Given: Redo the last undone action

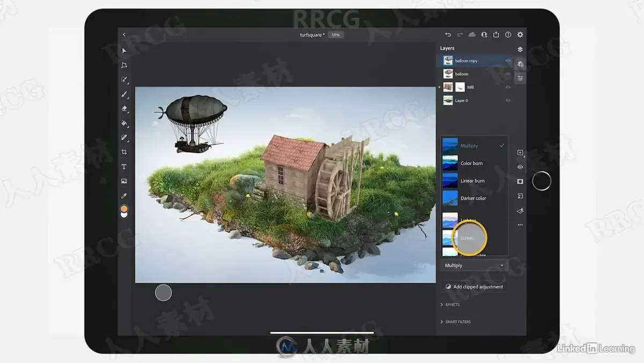Looking at the screenshot, I should (x=460, y=35).
